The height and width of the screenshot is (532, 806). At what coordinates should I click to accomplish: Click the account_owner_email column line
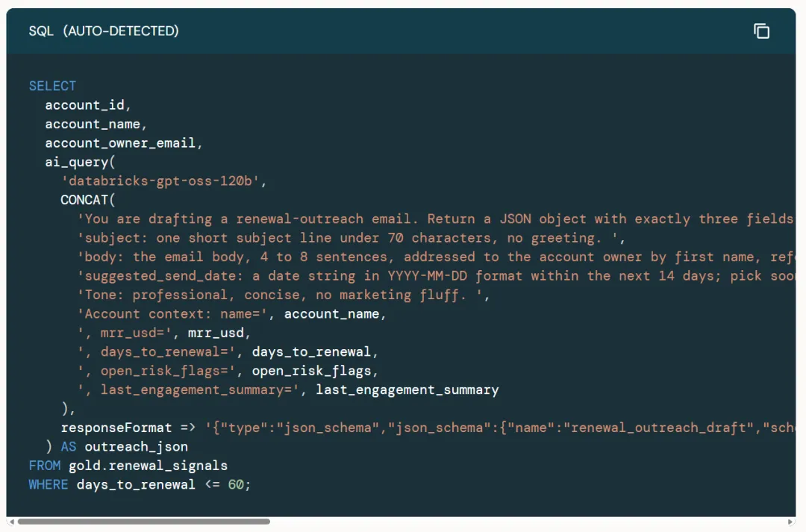click(124, 143)
